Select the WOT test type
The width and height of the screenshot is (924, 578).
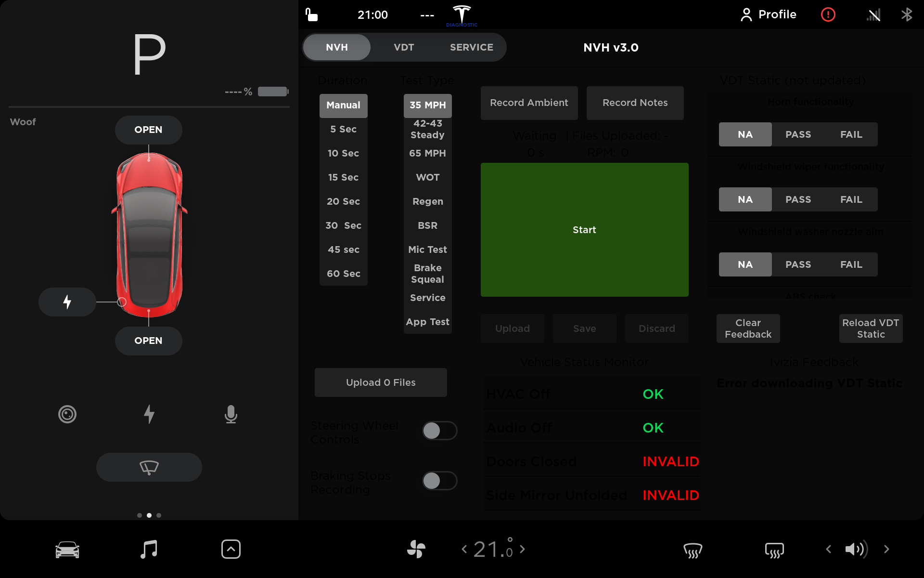tap(427, 177)
